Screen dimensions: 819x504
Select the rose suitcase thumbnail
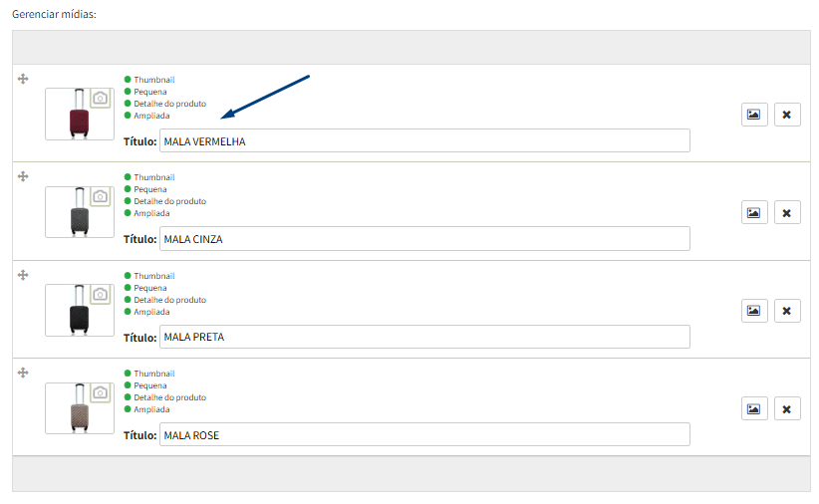80,408
